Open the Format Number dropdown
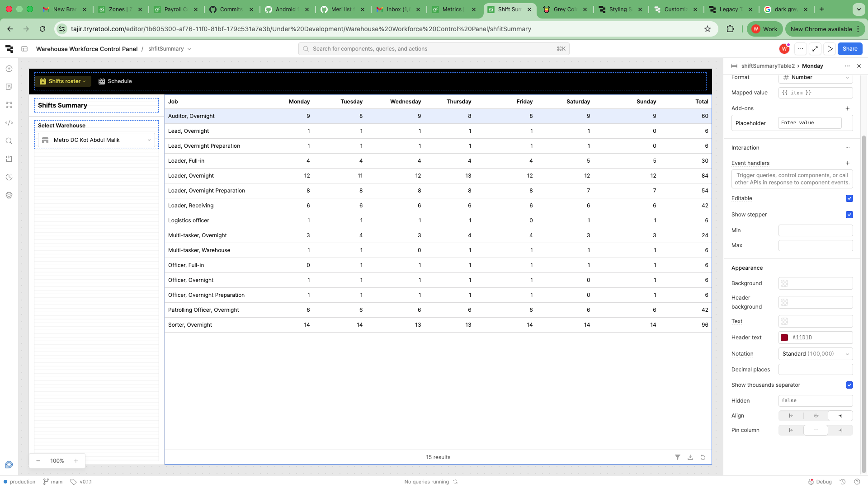Viewport: 868px width, 488px height. [x=815, y=78]
